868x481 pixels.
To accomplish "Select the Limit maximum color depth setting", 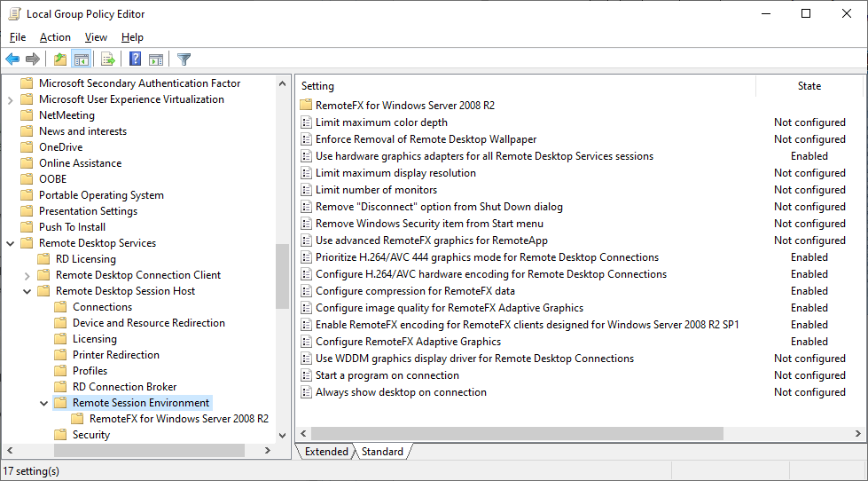I will [x=381, y=122].
